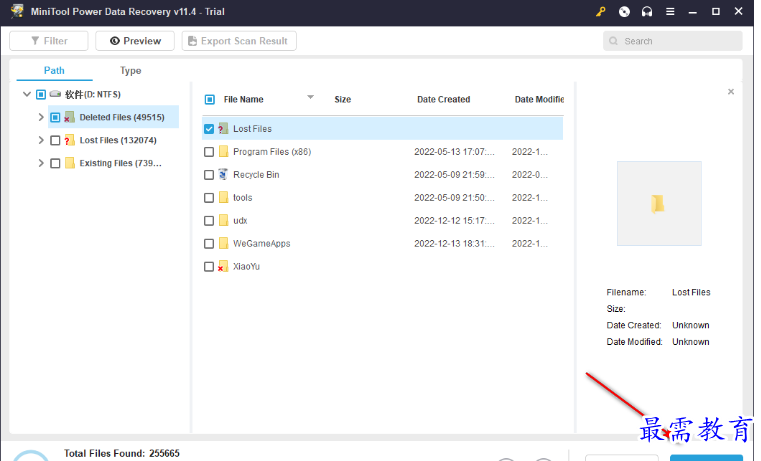Image resolution: width=761 pixels, height=461 pixels.
Task: Check the tools folder checkbox
Action: pyautogui.click(x=209, y=198)
